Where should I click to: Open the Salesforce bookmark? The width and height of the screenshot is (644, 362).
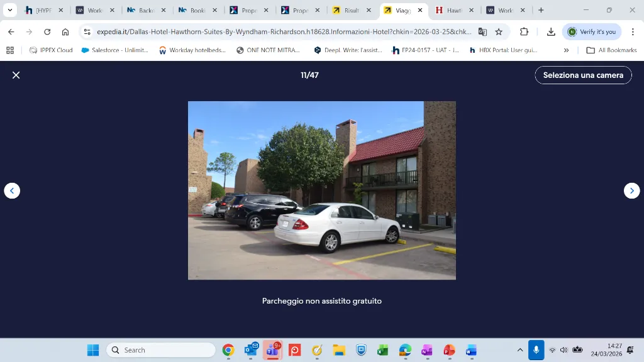pyautogui.click(x=115, y=50)
